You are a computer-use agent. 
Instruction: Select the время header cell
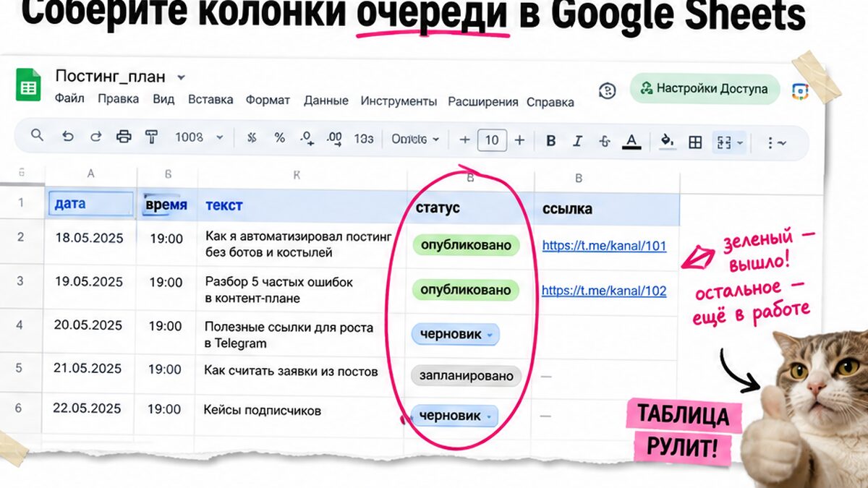(166, 205)
